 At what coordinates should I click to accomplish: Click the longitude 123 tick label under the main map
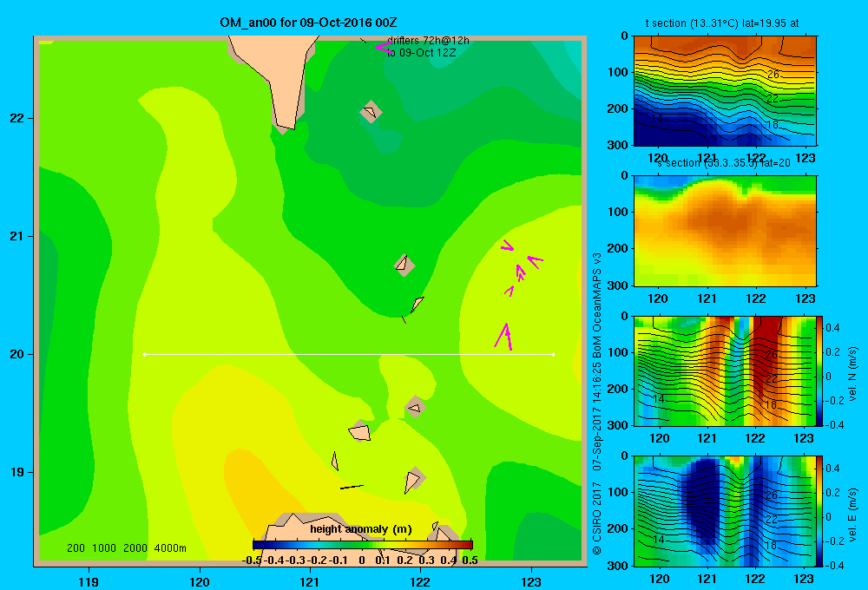531,581
